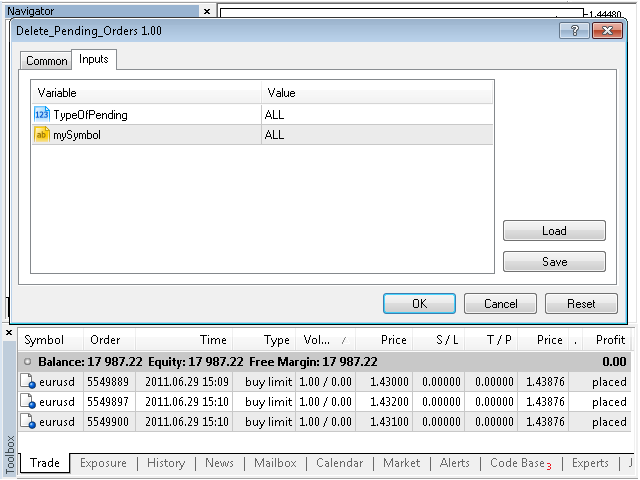The height and width of the screenshot is (480, 640).
Task: Click the TypeOfPending integer variable icon
Action: pyautogui.click(x=41, y=115)
